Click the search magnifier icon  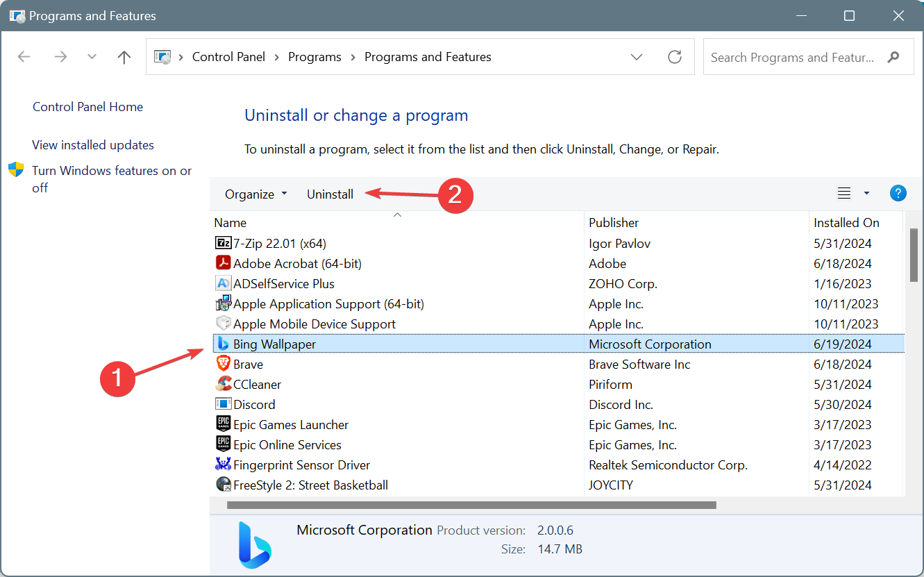click(x=894, y=57)
